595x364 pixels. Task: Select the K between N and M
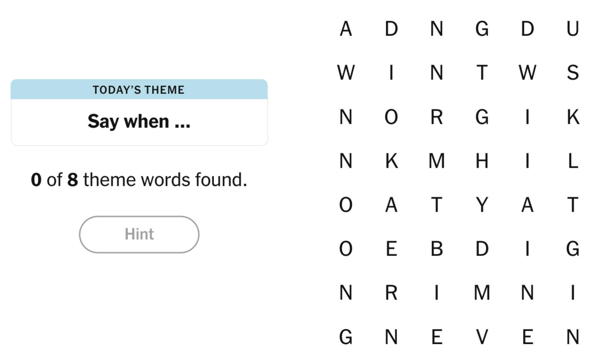point(391,161)
